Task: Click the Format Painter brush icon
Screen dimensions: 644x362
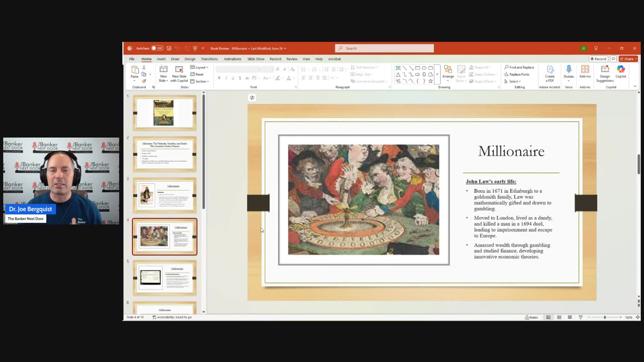Action: pos(144,81)
